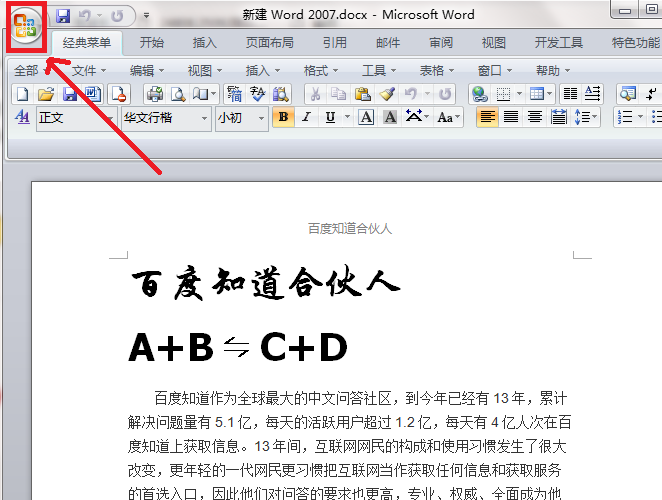Click the Open folder icon

46,94
